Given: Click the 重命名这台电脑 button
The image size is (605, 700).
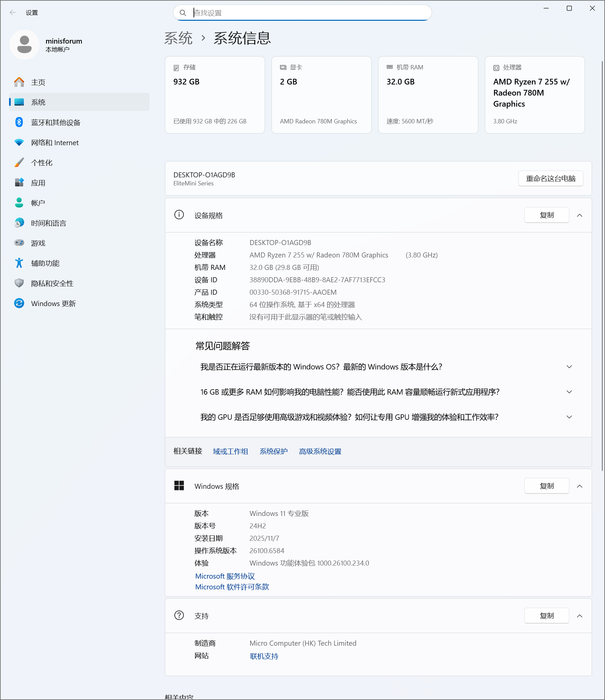Looking at the screenshot, I should (x=550, y=178).
